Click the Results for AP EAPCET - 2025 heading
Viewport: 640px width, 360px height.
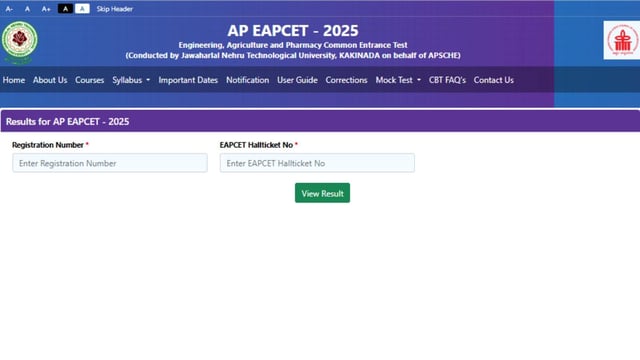(x=67, y=122)
